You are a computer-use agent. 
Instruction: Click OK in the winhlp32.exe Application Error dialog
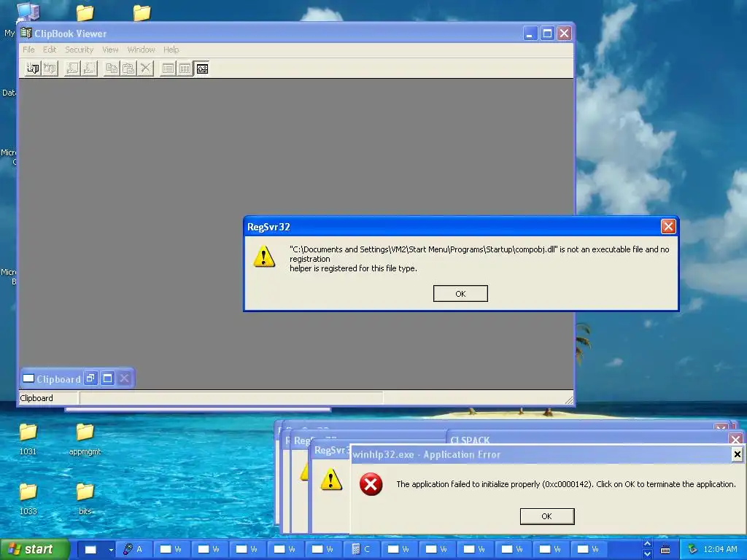(x=547, y=516)
